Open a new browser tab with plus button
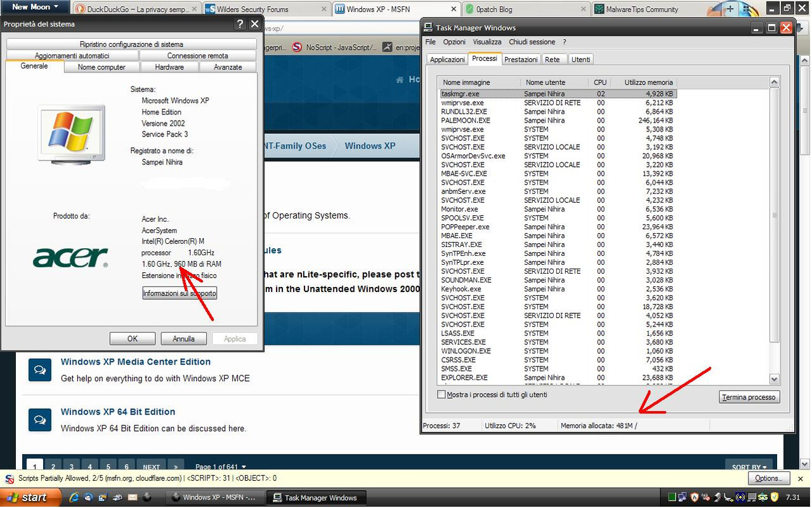This screenshot has width=812, height=508. coord(730,9)
